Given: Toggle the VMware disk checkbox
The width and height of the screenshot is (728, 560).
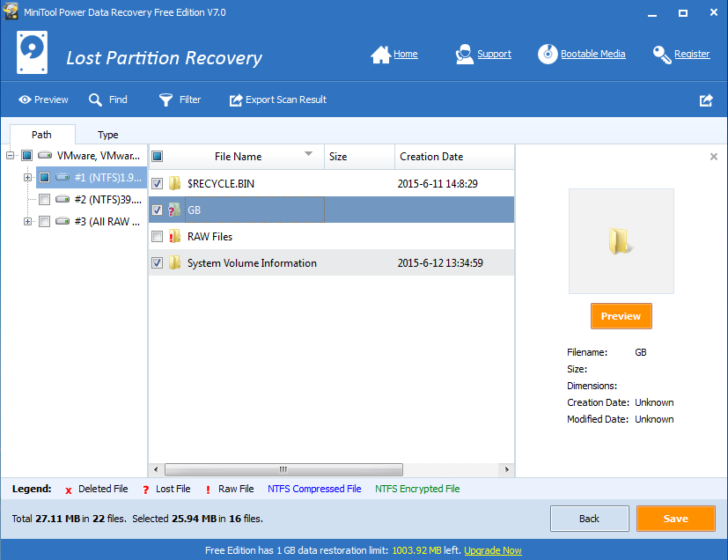Looking at the screenshot, I should [x=27, y=155].
